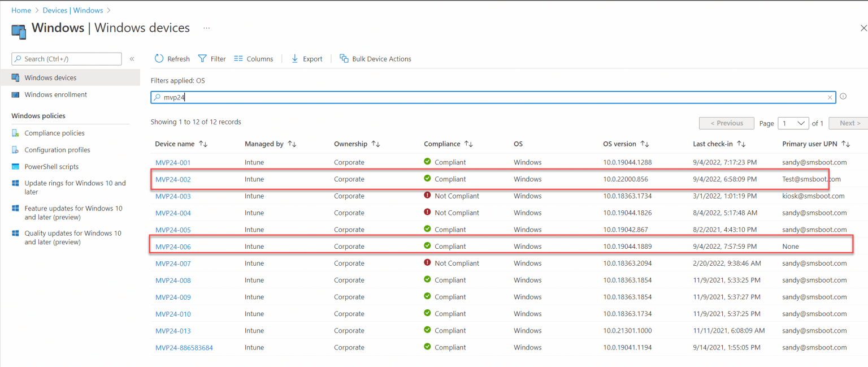Viewport: 868px width, 367px height.
Task: Click the Next page button
Action: point(847,123)
